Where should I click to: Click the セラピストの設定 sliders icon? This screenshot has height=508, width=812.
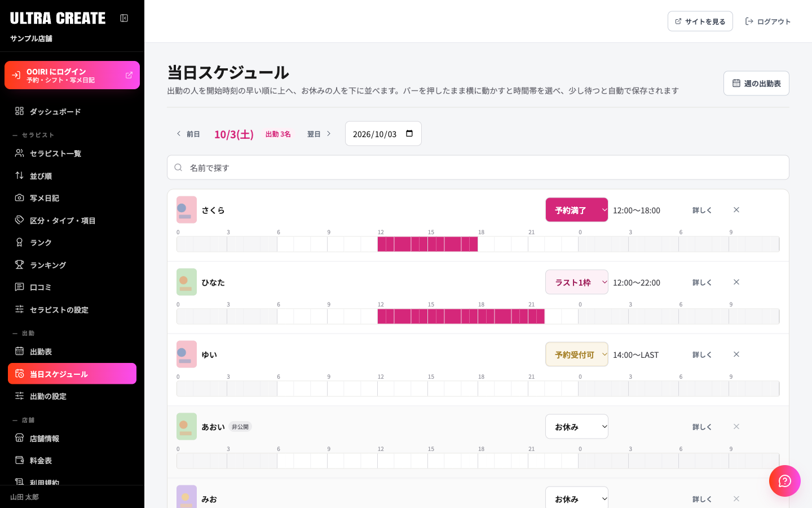pyautogui.click(x=19, y=309)
